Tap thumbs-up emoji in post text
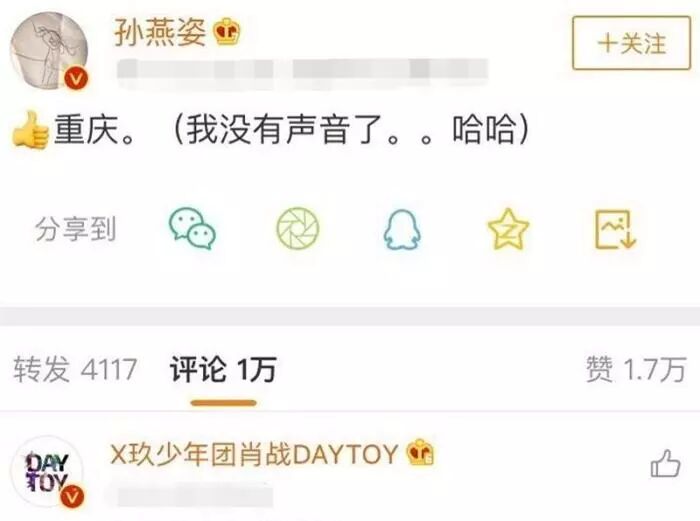 30,130
